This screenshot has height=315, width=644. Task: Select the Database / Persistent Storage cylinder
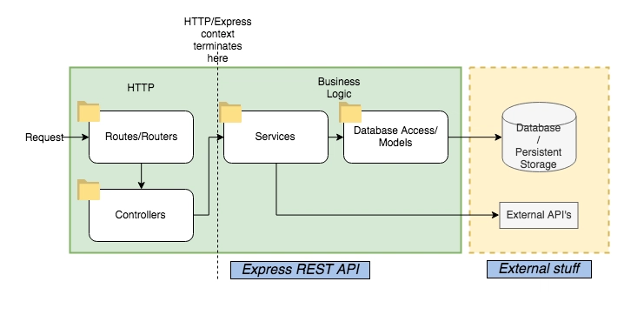[539, 137]
